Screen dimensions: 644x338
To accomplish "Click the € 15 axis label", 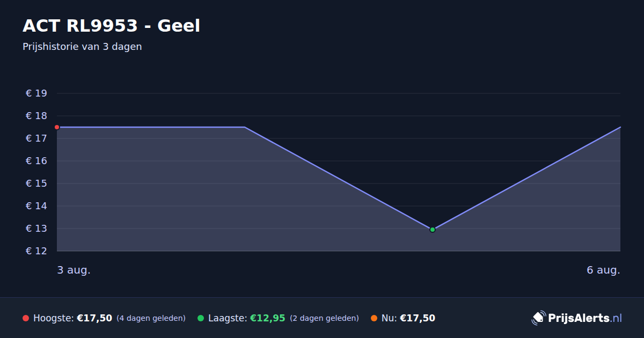I will coord(36,183).
